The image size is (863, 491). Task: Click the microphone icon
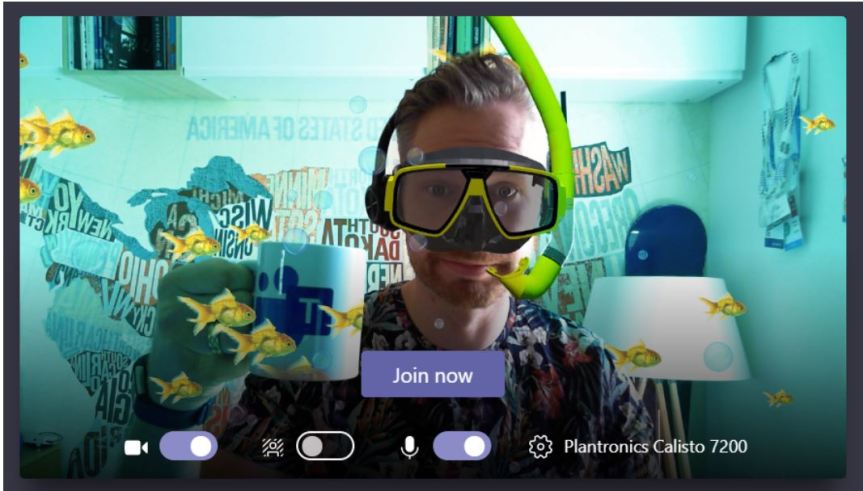[x=409, y=447]
